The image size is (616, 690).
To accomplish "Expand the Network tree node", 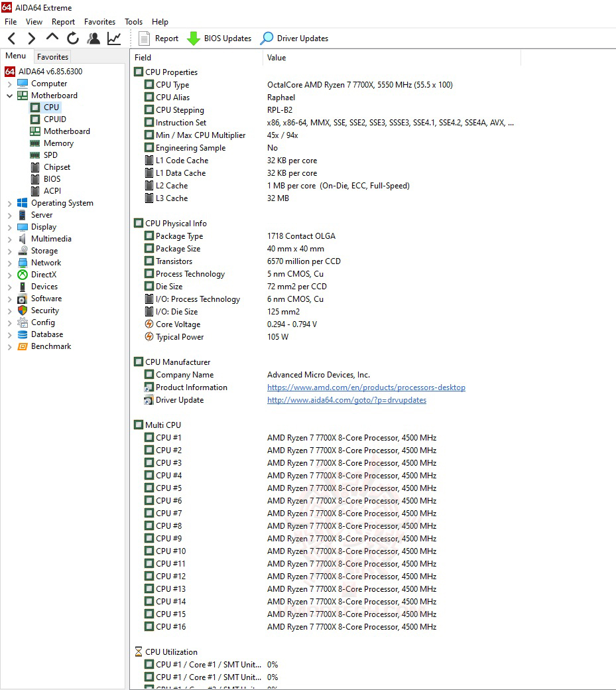I will point(10,263).
